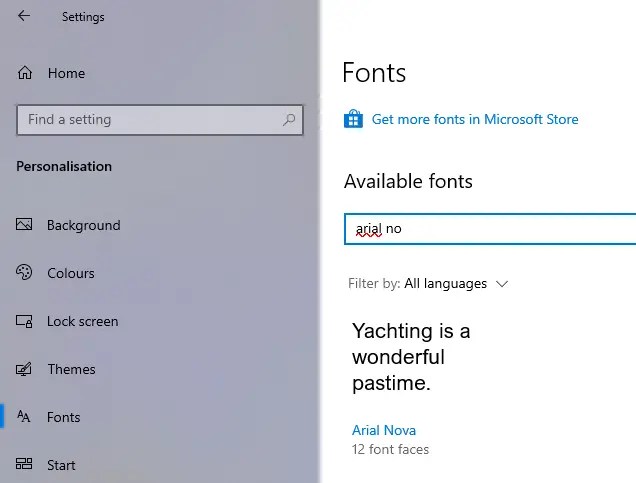Click the '12 font faces' label
636x483 pixels.
[390, 449]
